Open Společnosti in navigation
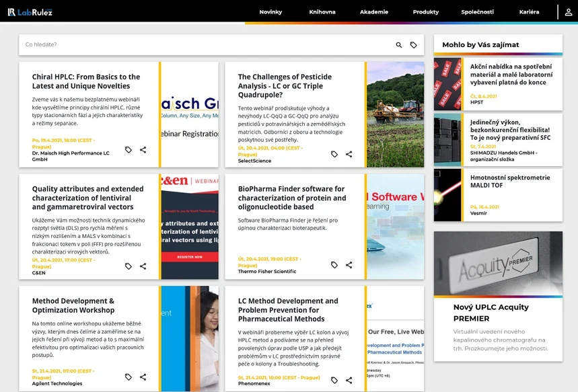The image size is (578, 392). tap(477, 12)
